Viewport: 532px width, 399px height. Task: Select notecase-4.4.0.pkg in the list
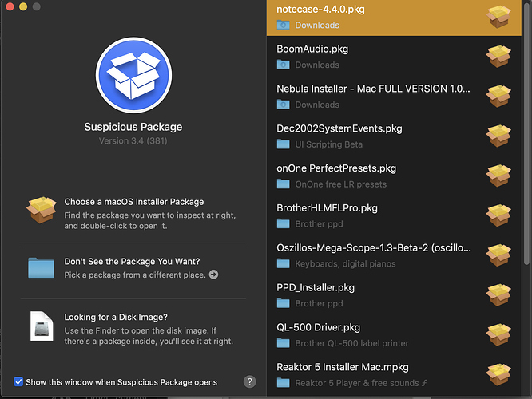(x=394, y=18)
